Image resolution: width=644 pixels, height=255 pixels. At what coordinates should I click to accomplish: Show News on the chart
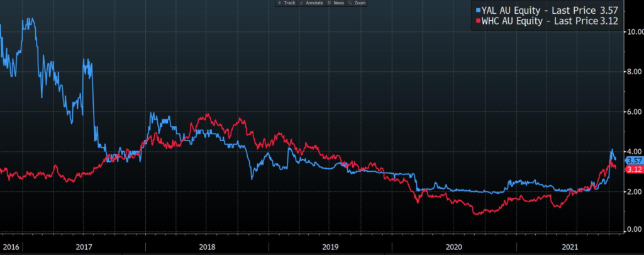click(336, 3)
